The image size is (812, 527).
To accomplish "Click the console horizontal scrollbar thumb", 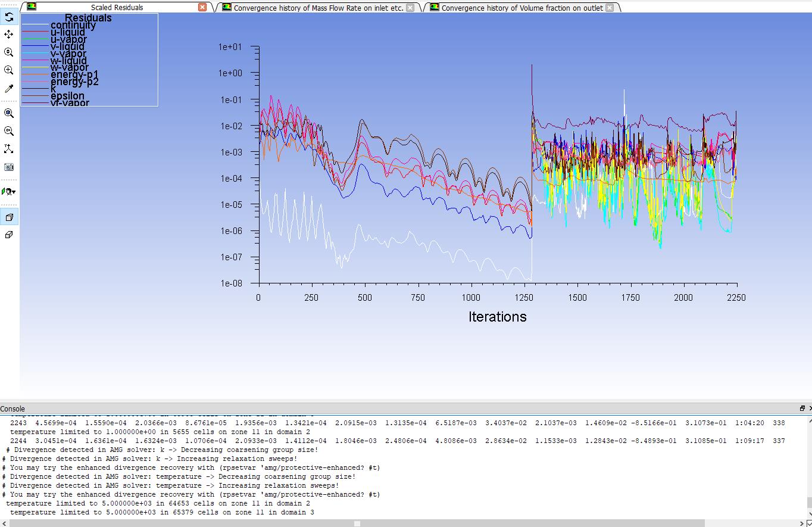I will tap(357, 523).
